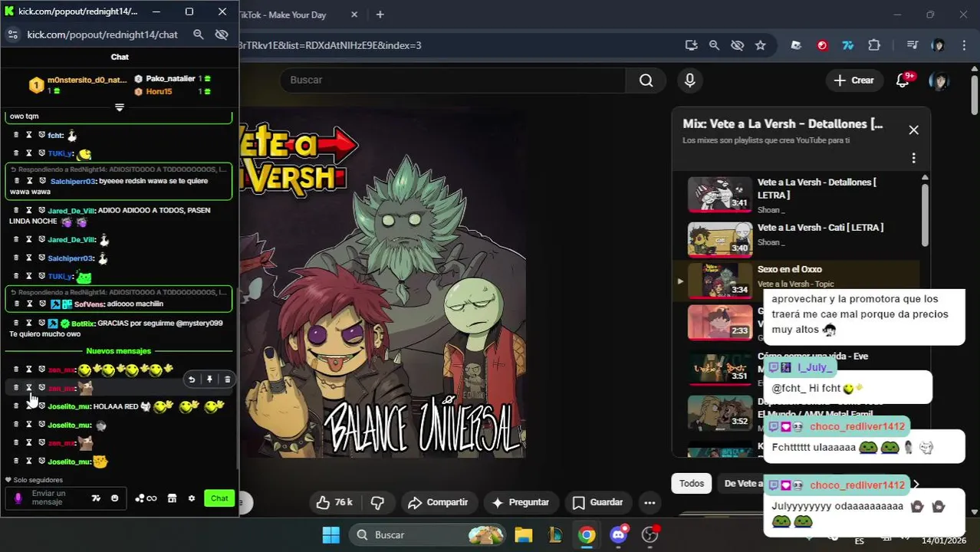Open 7TV extension in Chrome toolbar
980x552 pixels.
848,45
